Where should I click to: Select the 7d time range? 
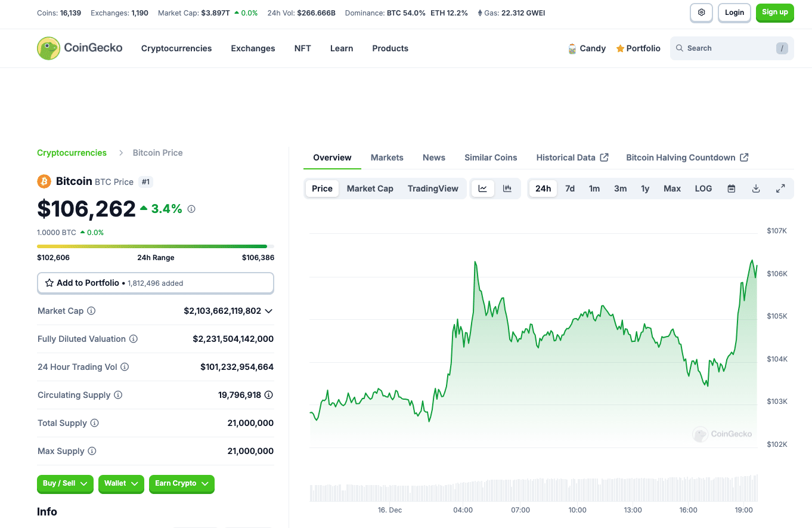pyautogui.click(x=570, y=189)
